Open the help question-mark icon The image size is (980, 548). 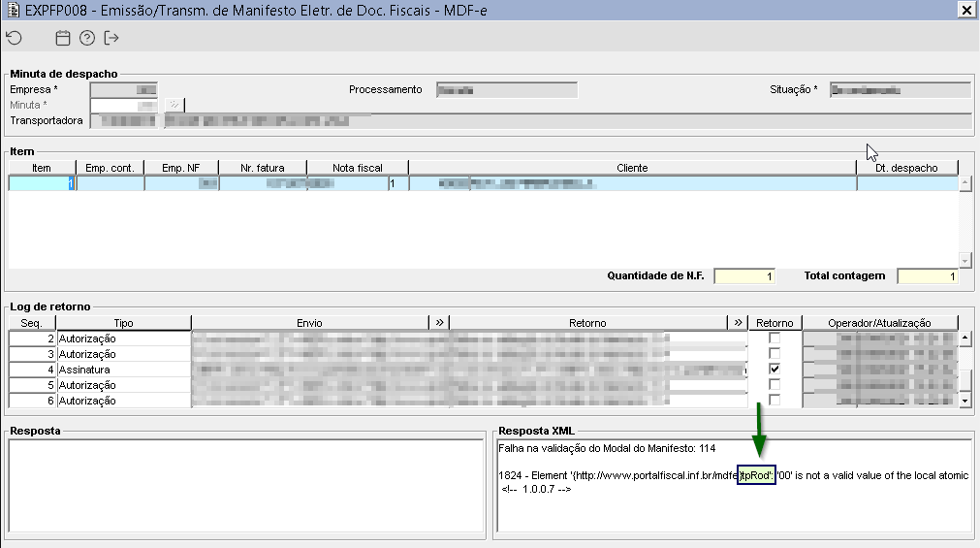(87, 38)
